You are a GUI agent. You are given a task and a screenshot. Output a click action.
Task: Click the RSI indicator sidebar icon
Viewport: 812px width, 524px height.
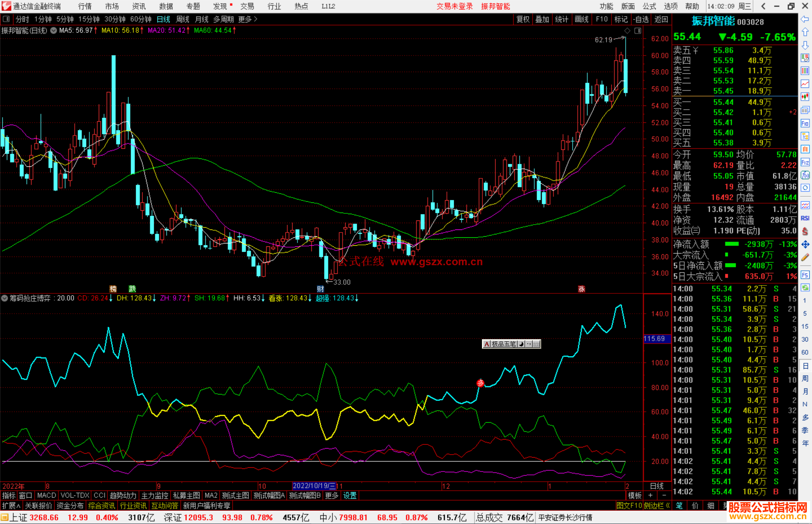pos(805,218)
